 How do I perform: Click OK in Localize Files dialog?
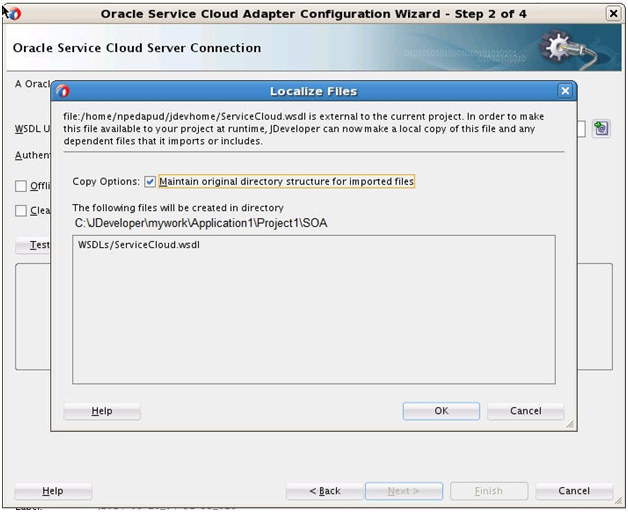coord(441,411)
